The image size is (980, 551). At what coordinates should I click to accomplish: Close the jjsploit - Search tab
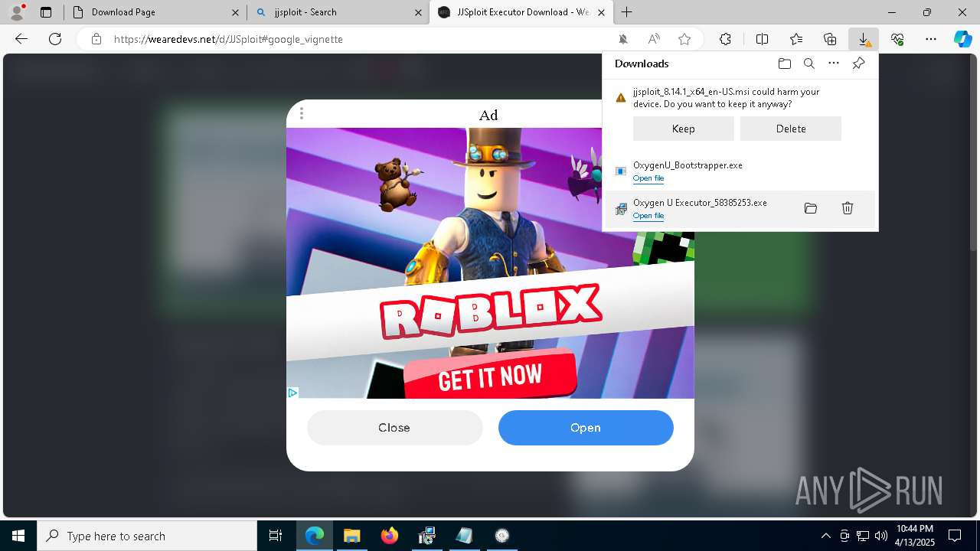click(x=418, y=12)
